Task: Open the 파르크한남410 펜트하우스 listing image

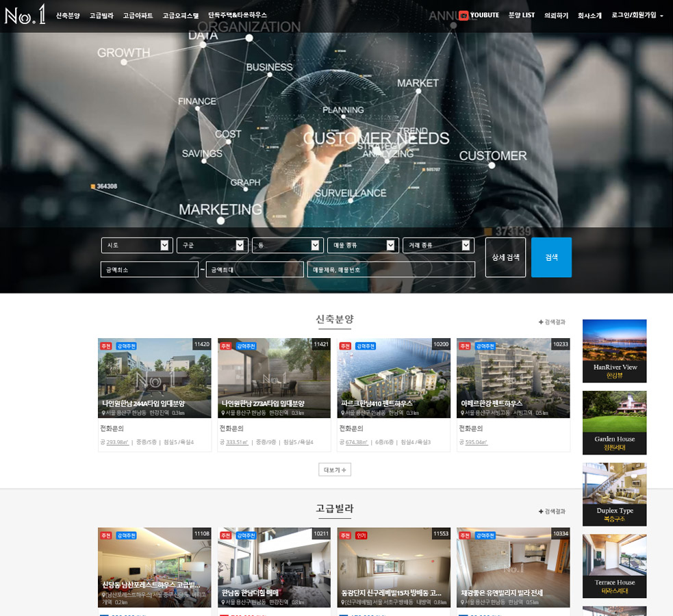Action: point(394,378)
